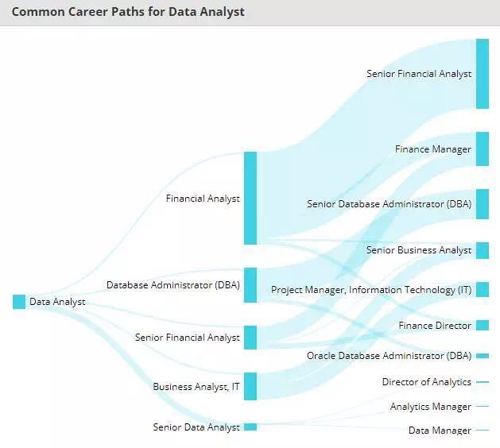Screen dimensions: 500x448
Task: Click the Data Analyst text label
Action: 57,302
